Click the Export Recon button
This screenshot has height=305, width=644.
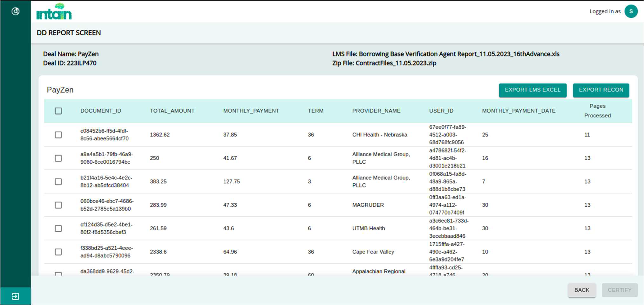(x=601, y=90)
